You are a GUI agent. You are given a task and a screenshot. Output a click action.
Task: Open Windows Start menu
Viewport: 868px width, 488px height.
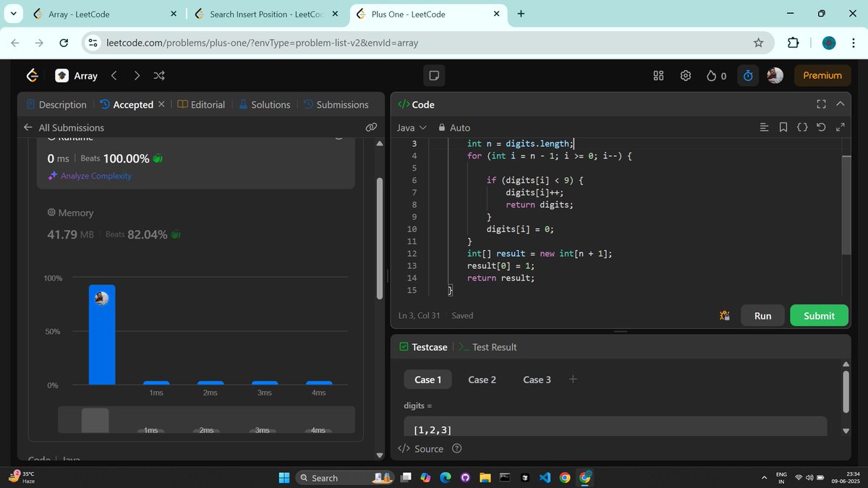tap(284, 478)
